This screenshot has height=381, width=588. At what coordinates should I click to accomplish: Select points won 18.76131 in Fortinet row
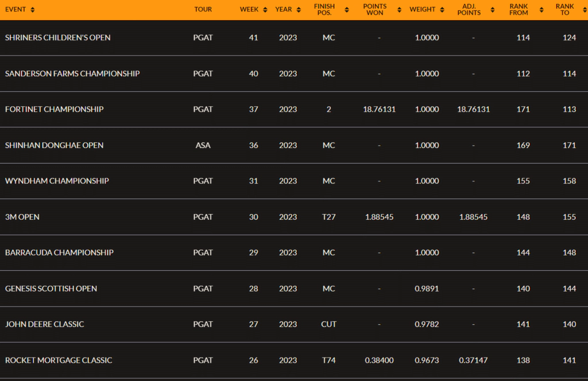pos(379,109)
